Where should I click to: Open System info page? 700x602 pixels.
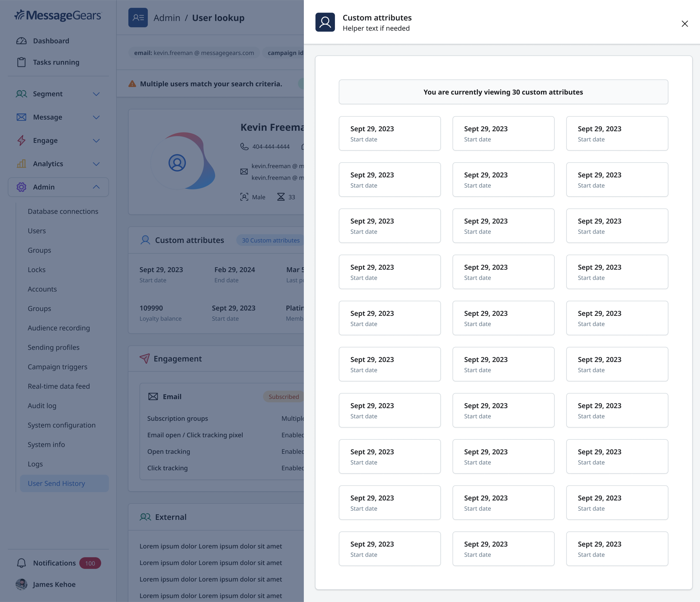tap(46, 444)
